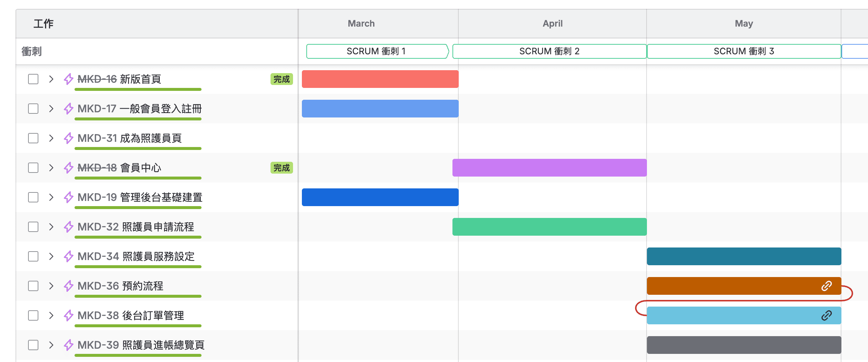Click the 完成 status badge on MKD-18
The height and width of the screenshot is (362, 868).
[x=282, y=168]
